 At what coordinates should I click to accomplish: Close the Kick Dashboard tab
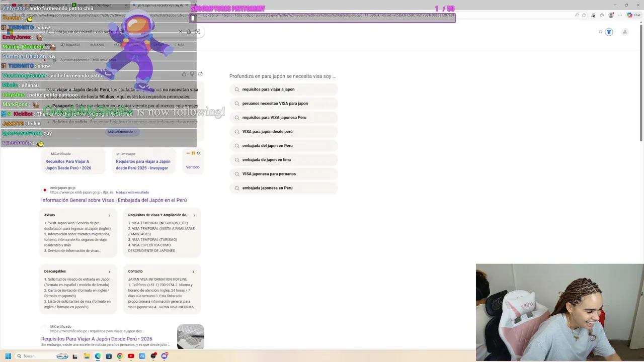click(126, 5)
